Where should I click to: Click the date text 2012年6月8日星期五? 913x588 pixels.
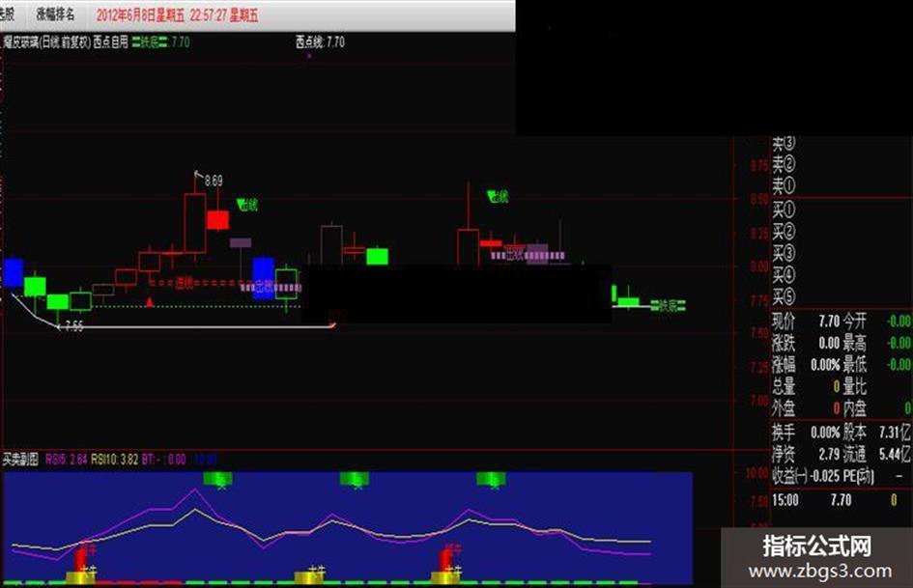click(141, 15)
